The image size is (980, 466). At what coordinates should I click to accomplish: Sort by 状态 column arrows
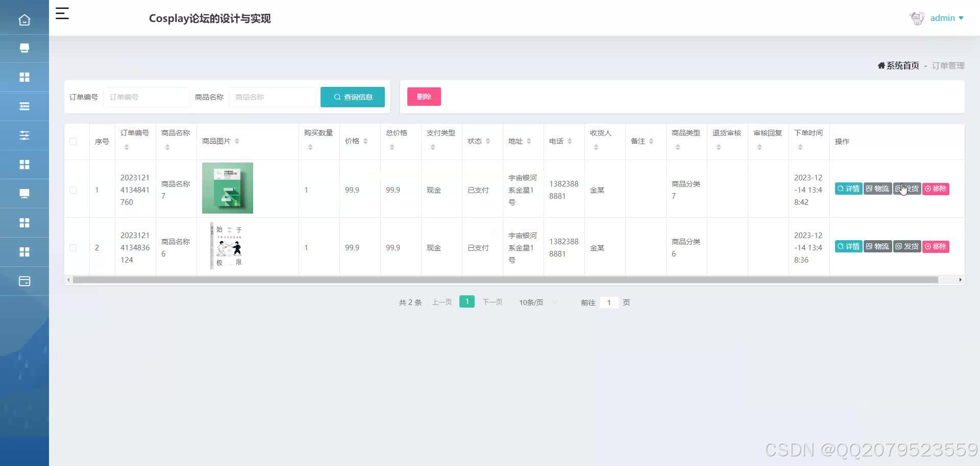pos(488,141)
